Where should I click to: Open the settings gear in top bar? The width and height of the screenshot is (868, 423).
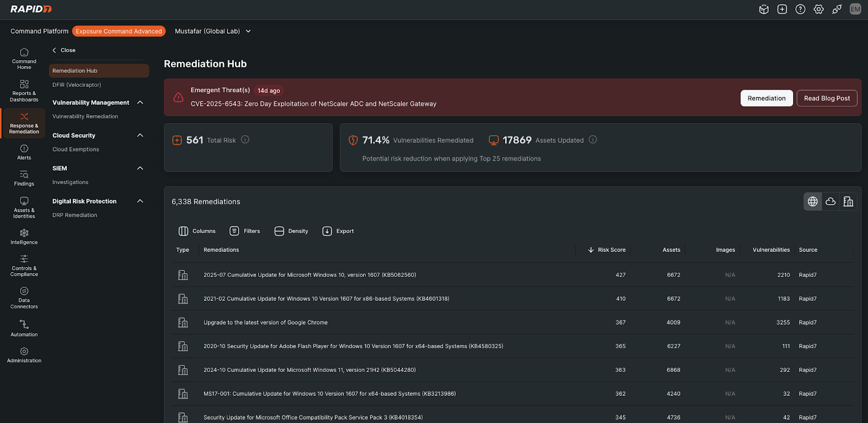819,9
